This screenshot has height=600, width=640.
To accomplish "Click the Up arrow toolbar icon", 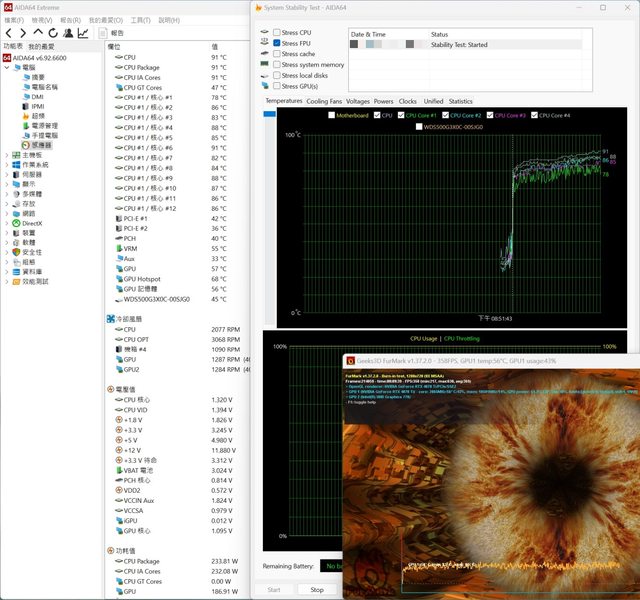I will pyautogui.click(x=38, y=32).
